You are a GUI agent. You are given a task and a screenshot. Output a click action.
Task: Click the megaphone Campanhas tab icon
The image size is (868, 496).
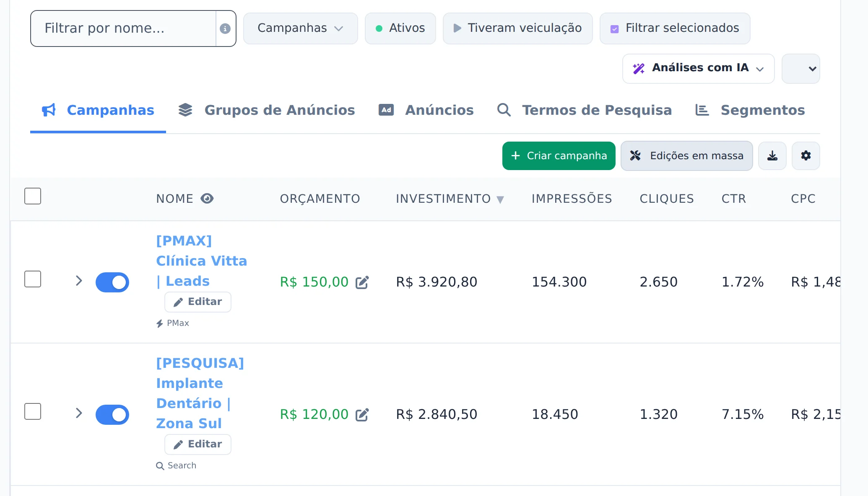pyautogui.click(x=49, y=110)
